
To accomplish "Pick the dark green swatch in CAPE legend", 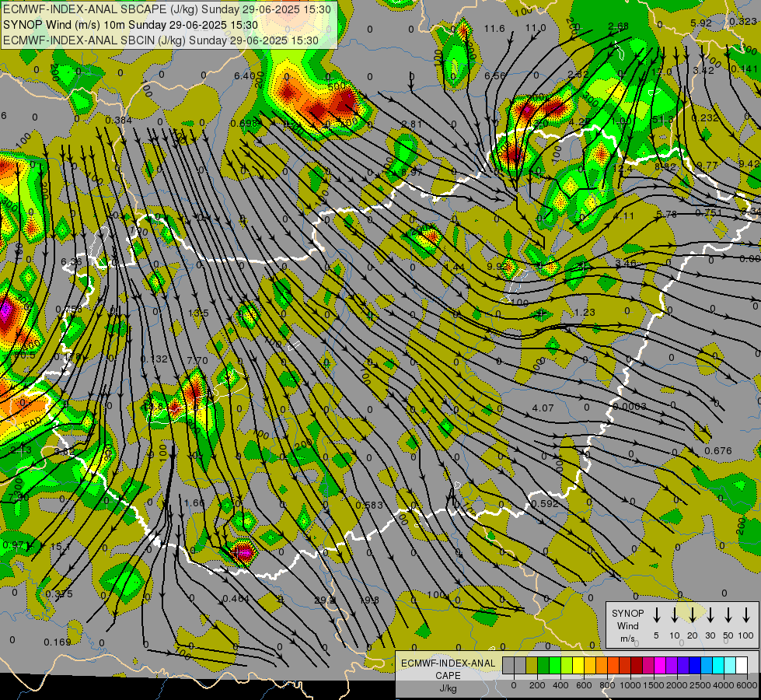I will point(543,665).
